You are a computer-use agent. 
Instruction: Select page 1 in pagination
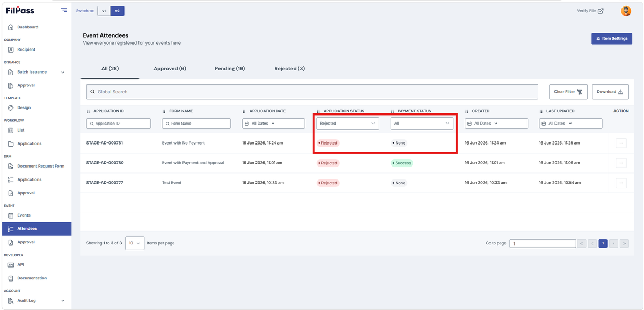pyautogui.click(x=603, y=243)
